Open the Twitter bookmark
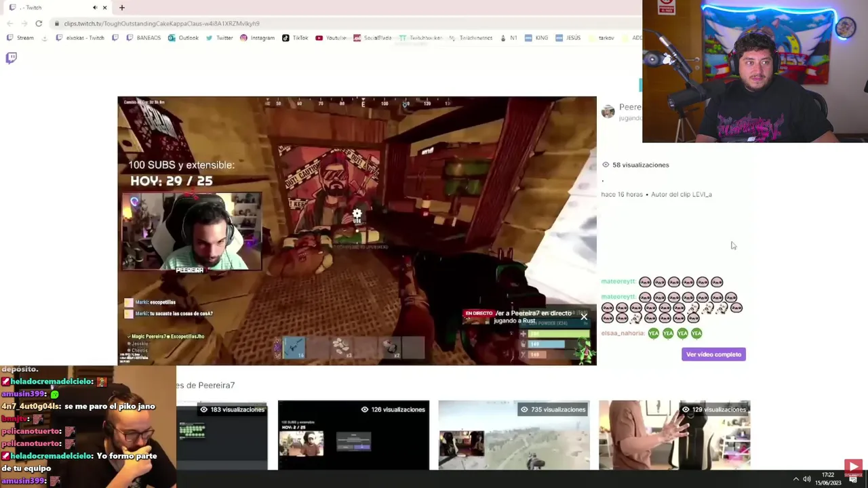Image resolution: width=868 pixels, height=488 pixels. click(x=219, y=38)
